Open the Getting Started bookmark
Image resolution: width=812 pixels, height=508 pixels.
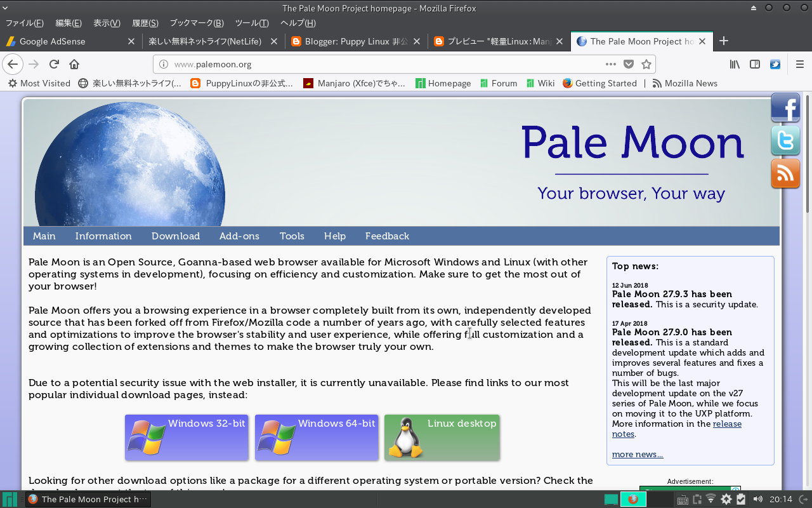[x=599, y=83]
